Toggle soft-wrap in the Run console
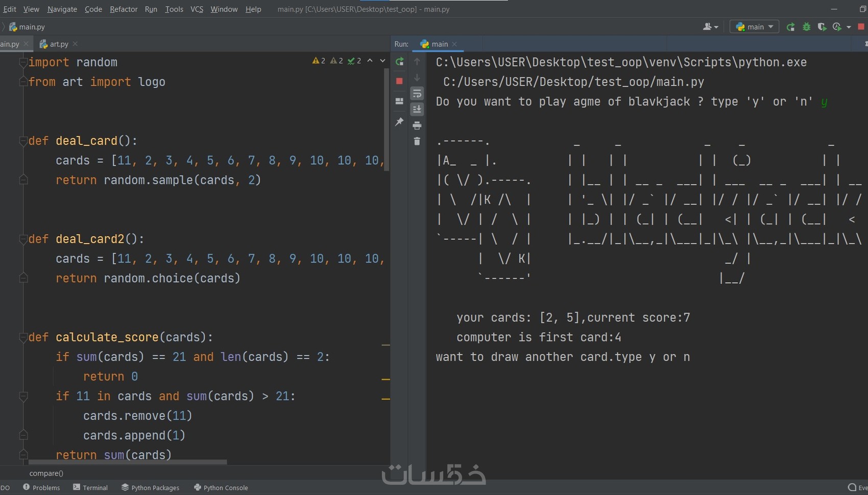868x495 pixels. (417, 93)
